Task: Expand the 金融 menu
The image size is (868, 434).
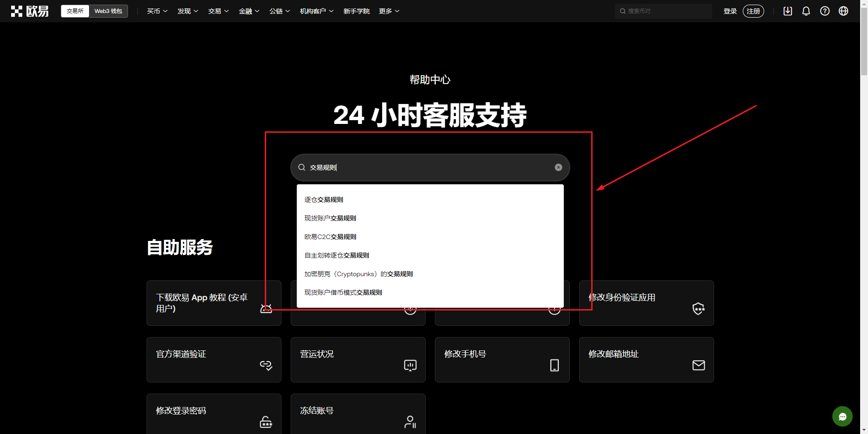Action: (x=249, y=11)
